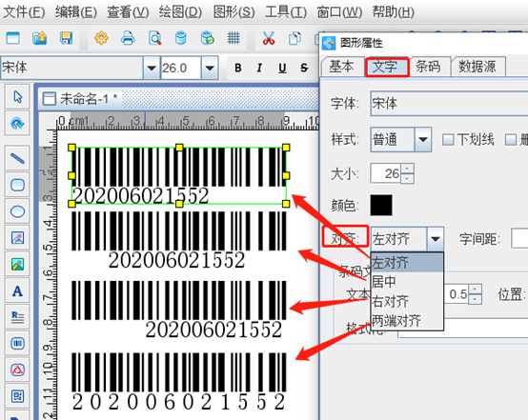528x420 pixels.
Task: Toggle the grid display icon
Action: pyautogui.click(x=234, y=38)
